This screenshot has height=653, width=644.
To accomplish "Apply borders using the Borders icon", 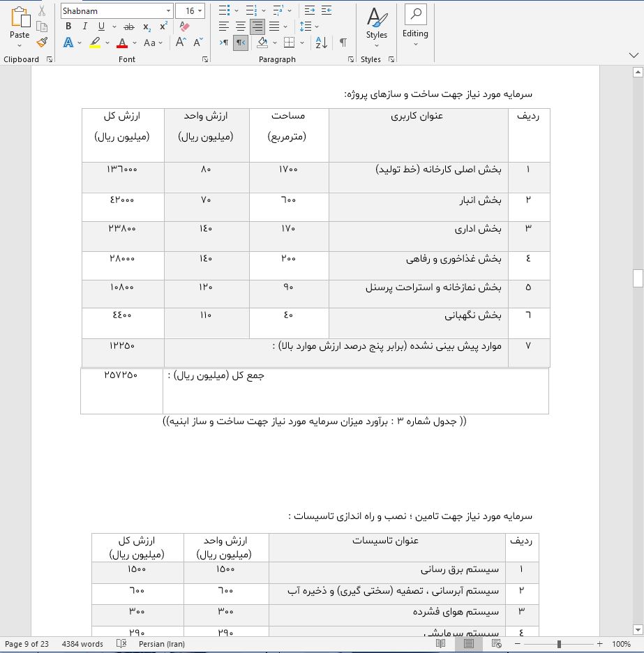I will 289,43.
